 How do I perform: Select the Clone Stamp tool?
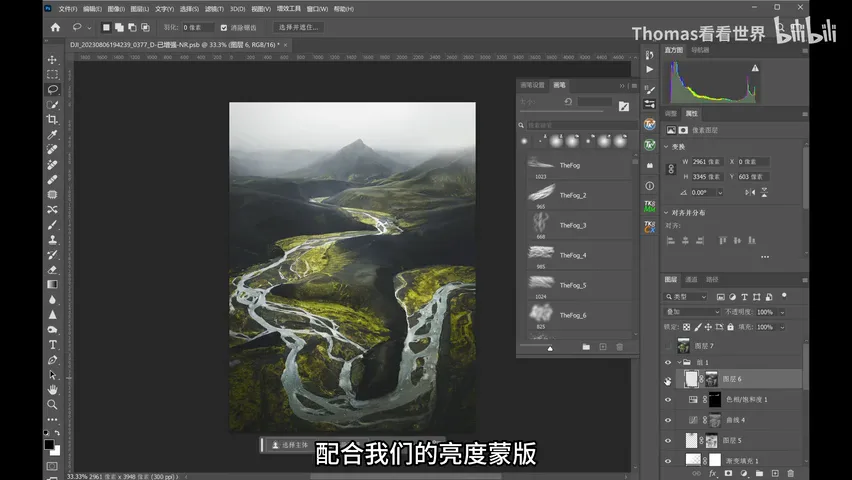[52, 240]
